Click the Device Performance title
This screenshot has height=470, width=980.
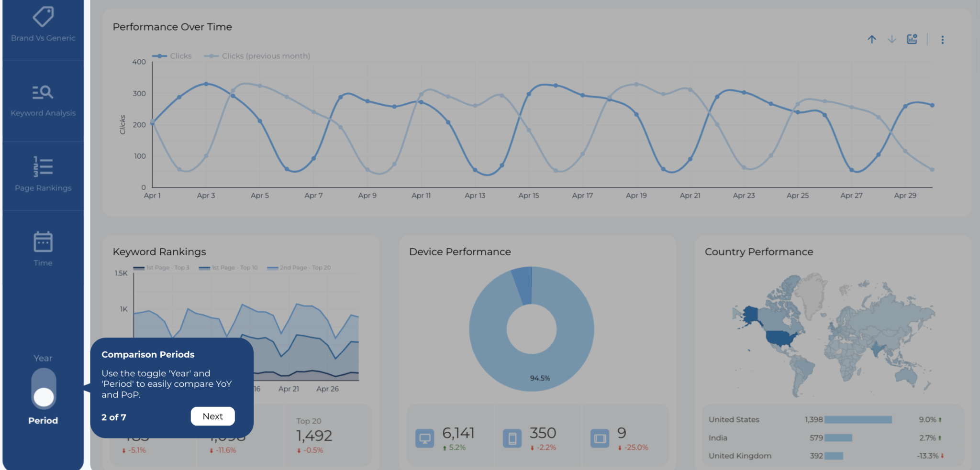(460, 251)
